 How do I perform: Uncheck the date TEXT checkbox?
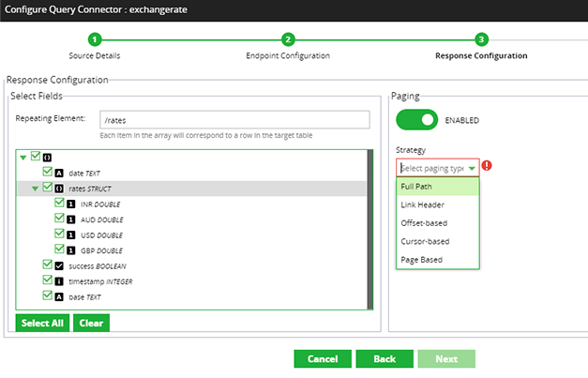pyautogui.click(x=47, y=172)
